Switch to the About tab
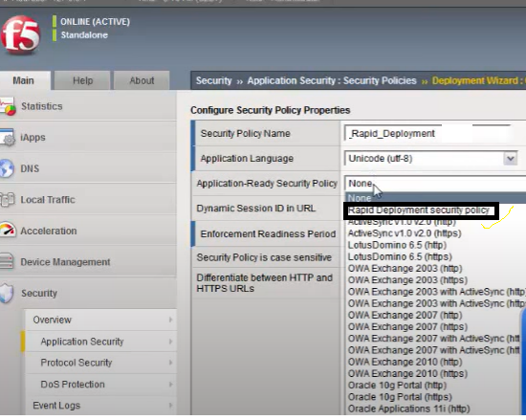526x420 pixels. coord(142,80)
